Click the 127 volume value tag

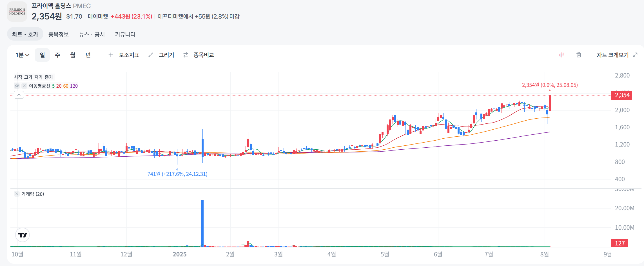click(620, 243)
